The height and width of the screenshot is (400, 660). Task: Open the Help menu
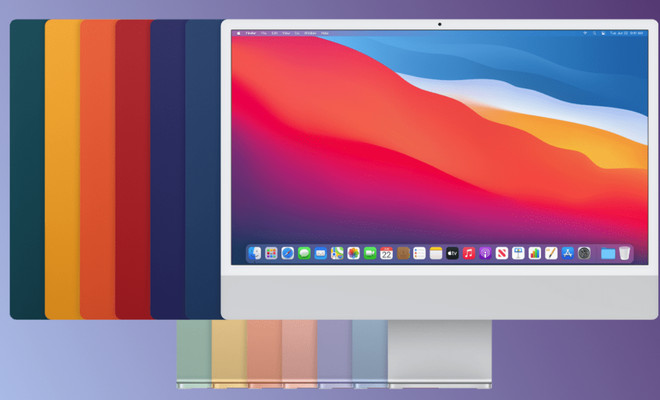(x=325, y=33)
